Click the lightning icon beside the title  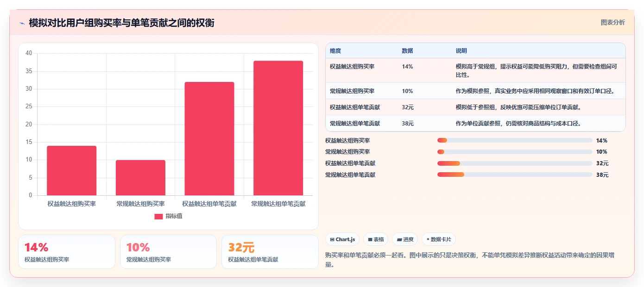click(x=22, y=23)
